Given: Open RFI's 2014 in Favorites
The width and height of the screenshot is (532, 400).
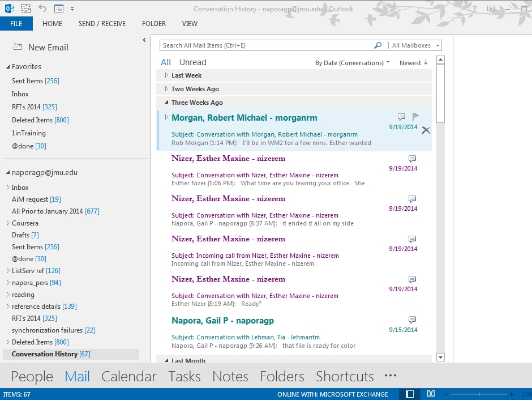Looking at the screenshot, I should tap(35, 107).
